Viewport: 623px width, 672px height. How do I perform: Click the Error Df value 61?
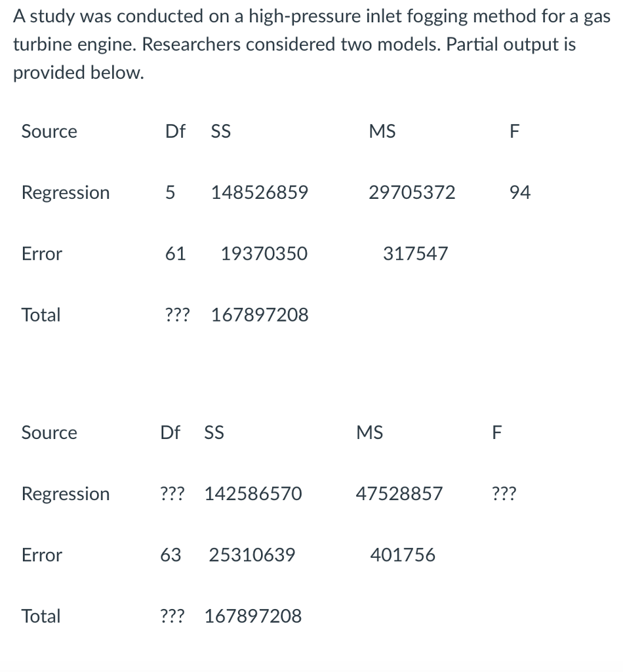pos(176,254)
